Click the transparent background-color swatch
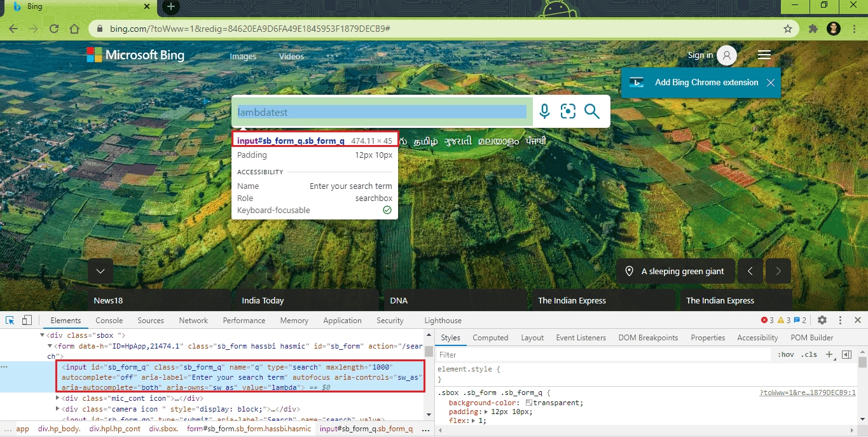This screenshot has width=868, height=437. 529,403
